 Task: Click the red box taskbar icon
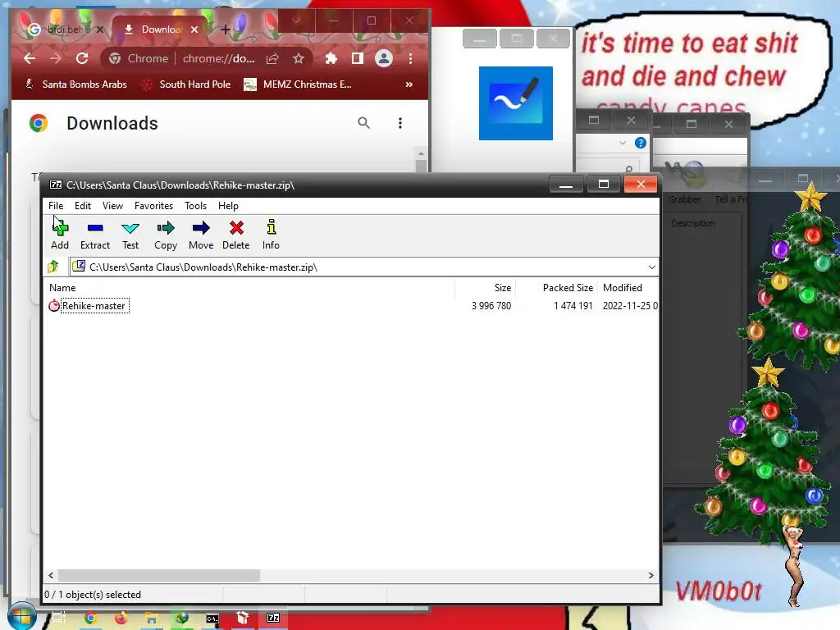(x=243, y=618)
